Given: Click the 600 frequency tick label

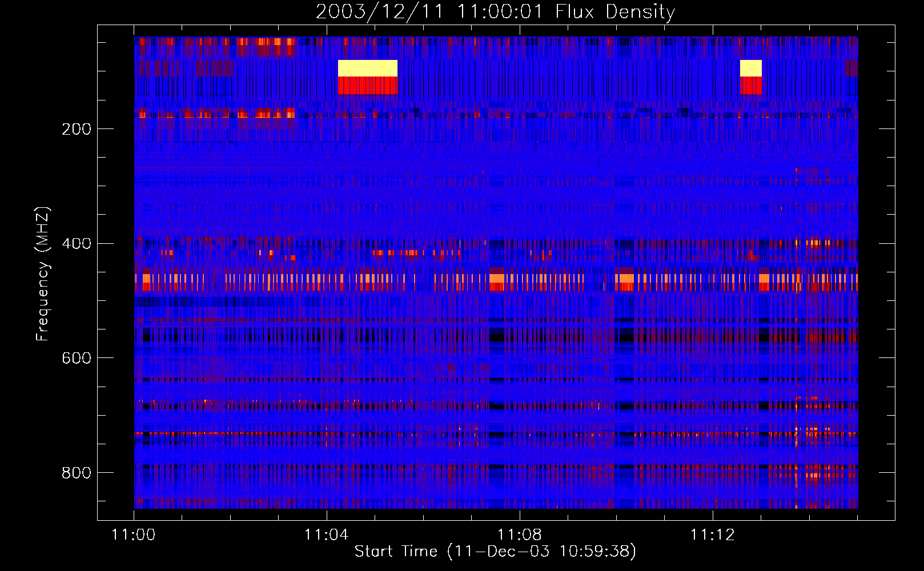Looking at the screenshot, I should click(77, 358).
